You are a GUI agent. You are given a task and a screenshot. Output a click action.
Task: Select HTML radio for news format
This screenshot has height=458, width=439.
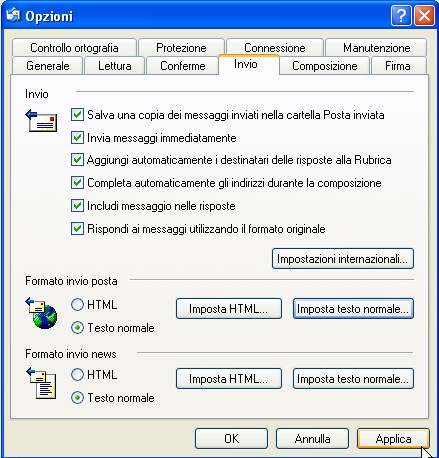coord(77,375)
